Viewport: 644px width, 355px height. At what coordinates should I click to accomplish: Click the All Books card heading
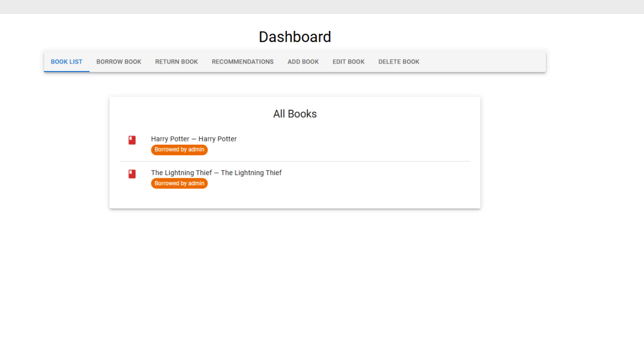295,114
